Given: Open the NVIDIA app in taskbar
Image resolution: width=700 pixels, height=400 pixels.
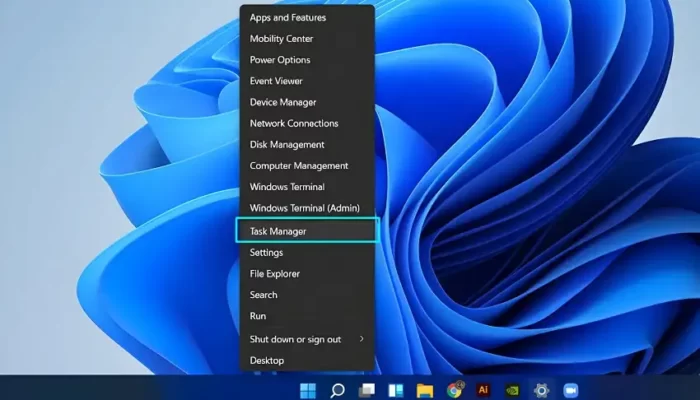Looking at the screenshot, I should coord(514,390).
